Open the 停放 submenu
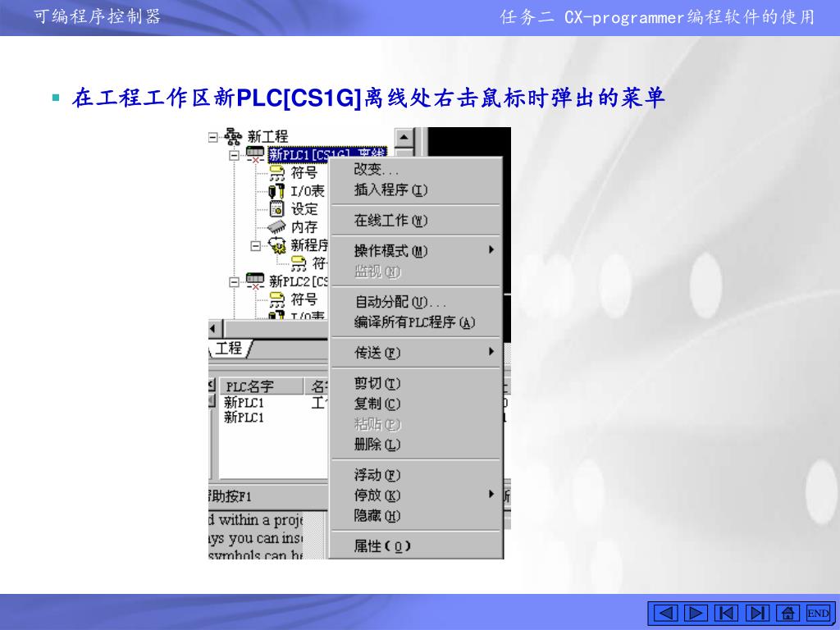 pyautogui.click(x=416, y=495)
